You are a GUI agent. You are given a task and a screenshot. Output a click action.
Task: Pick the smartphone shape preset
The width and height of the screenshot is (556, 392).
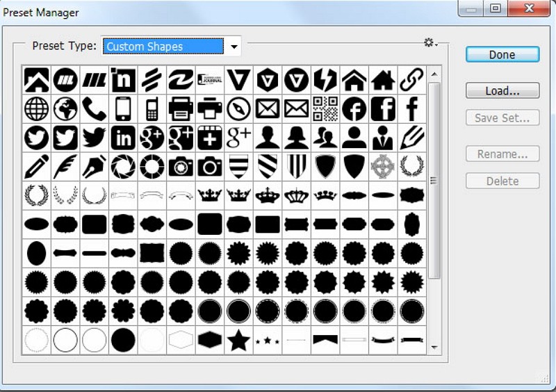pos(123,109)
